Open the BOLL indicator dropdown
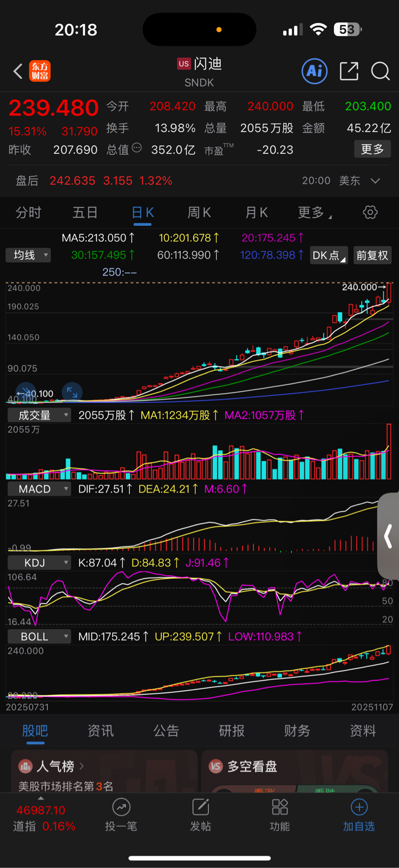Viewport: 399px width, 868px height. (39, 637)
